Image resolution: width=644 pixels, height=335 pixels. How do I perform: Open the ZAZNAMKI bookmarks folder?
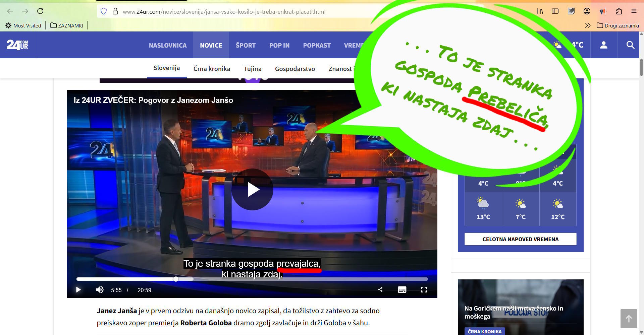[x=67, y=25]
